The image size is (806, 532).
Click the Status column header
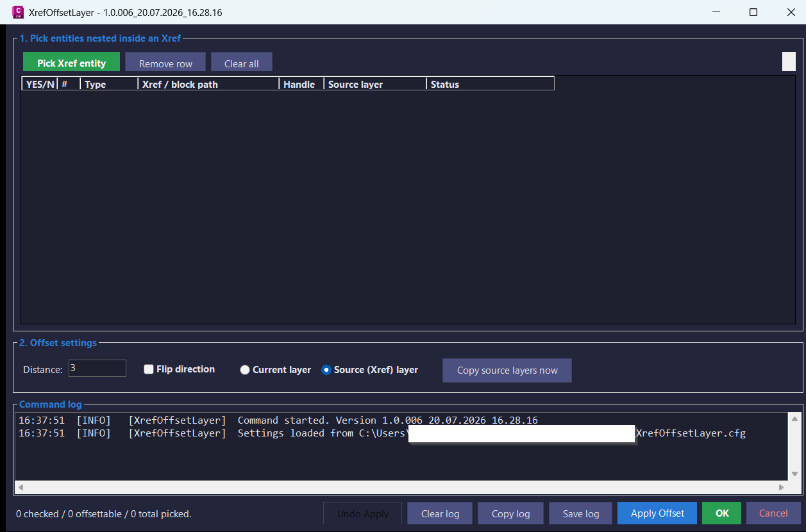click(490, 84)
